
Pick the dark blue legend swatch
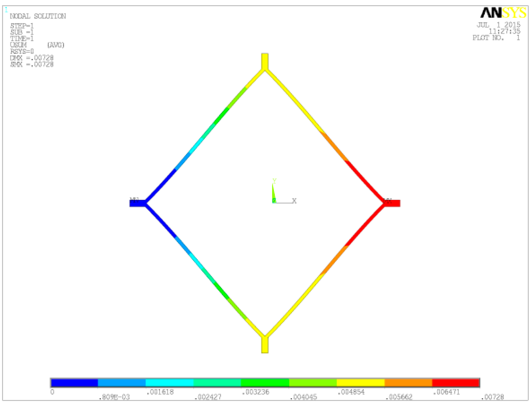(74, 383)
